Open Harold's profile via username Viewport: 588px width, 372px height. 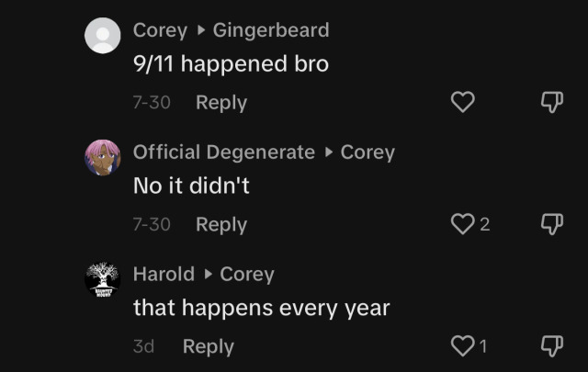point(164,274)
